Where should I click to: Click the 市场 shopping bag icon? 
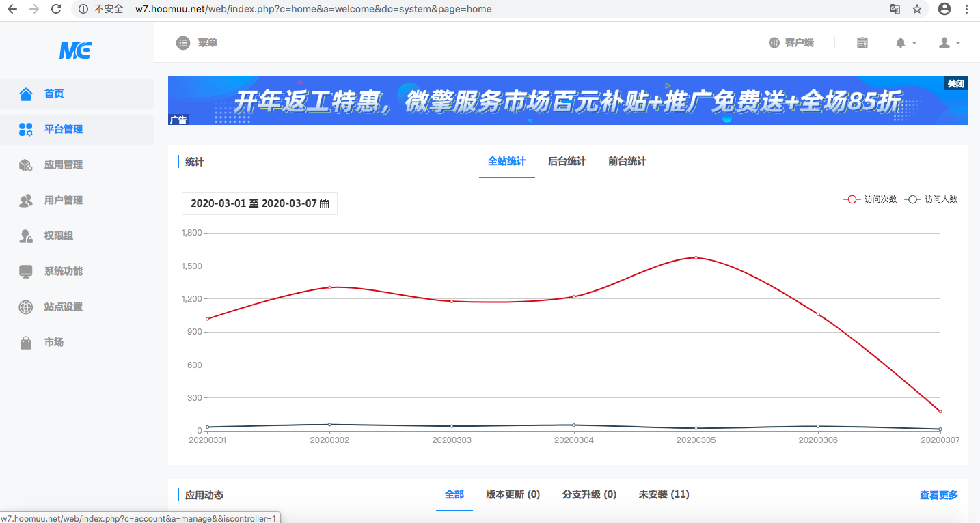coord(26,343)
